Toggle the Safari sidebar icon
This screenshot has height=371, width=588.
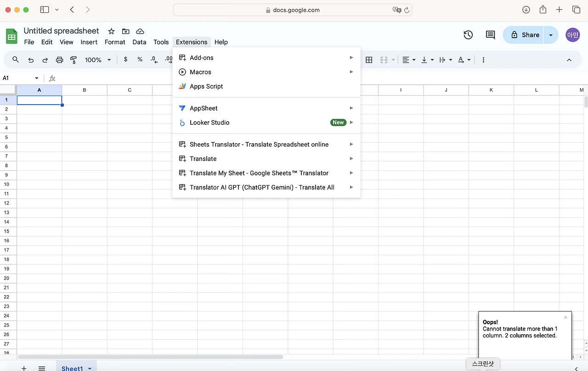(45, 10)
